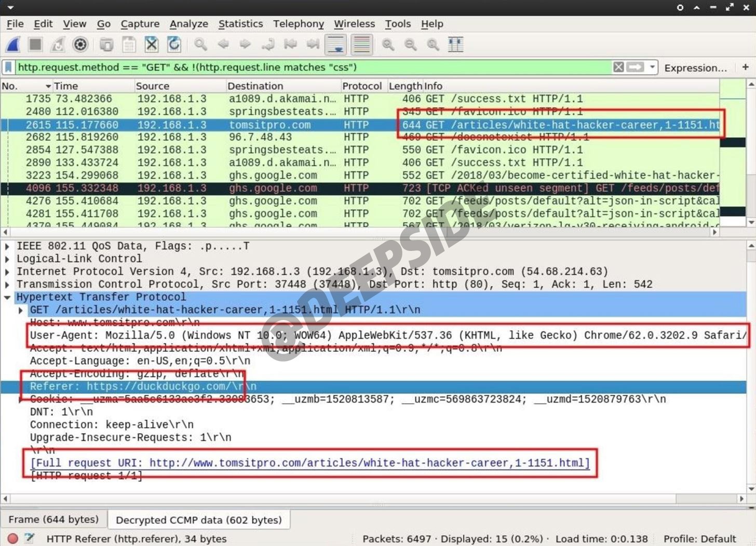Zoom in on packet text
Screen dimensions: 756x546
pos(388,45)
